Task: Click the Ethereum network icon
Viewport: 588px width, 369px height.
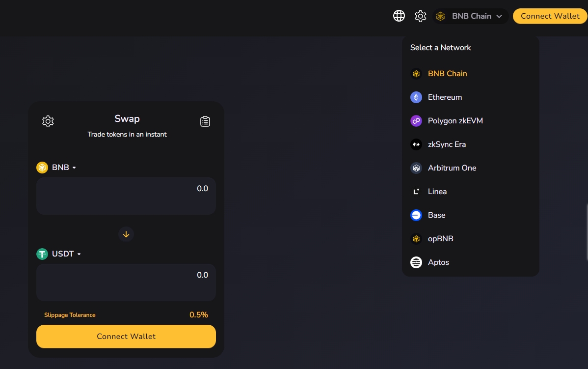Action: (416, 97)
